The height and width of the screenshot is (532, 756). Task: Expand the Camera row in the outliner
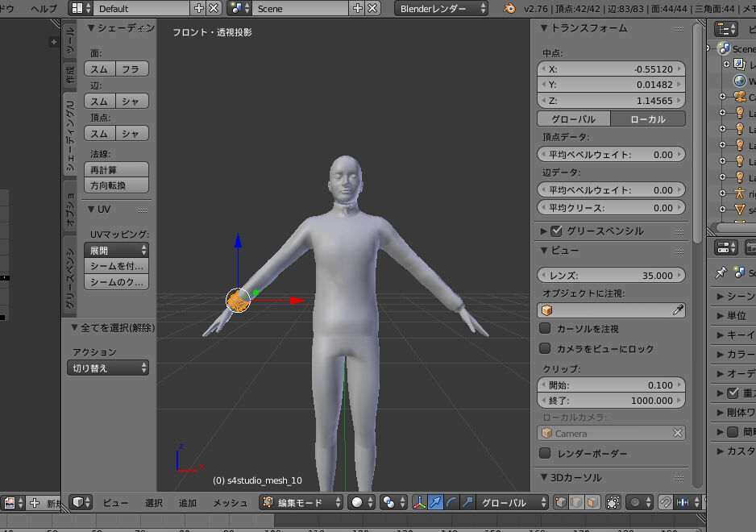[722, 97]
